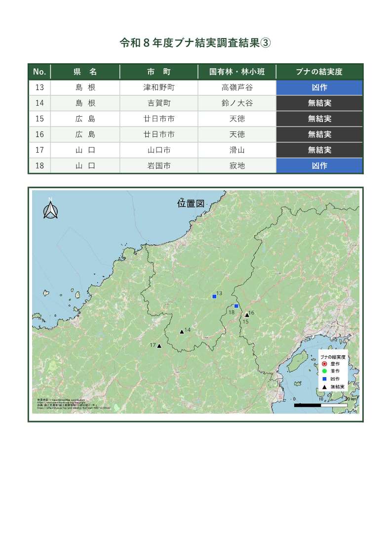Click the page title 令和８年度ブナ結実調査結果③
392x555 pixels.
[x=196, y=43]
